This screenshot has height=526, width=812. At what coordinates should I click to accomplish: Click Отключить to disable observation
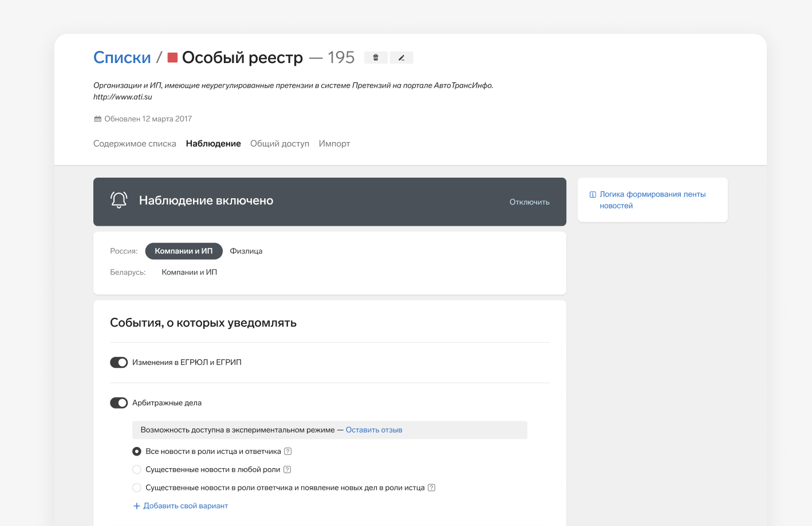coord(530,202)
